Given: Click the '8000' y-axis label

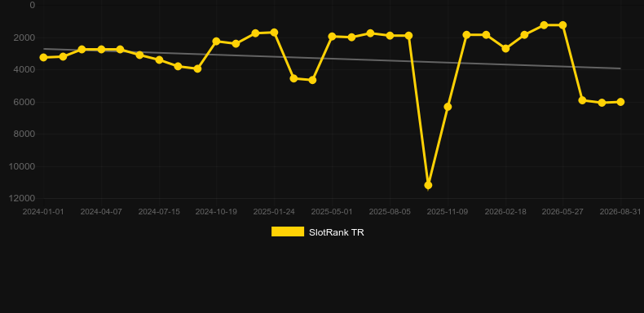Looking at the screenshot, I should (x=24, y=134).
